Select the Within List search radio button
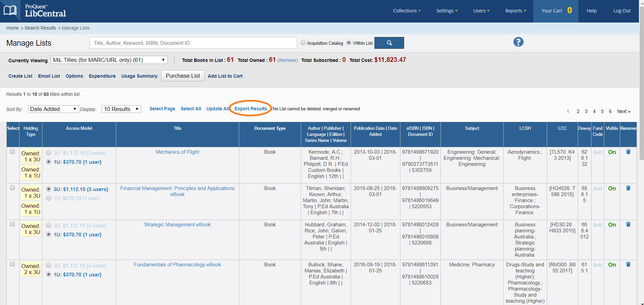Image resolution: width=644 pixels, height=305 pixels. pos(349,43)
